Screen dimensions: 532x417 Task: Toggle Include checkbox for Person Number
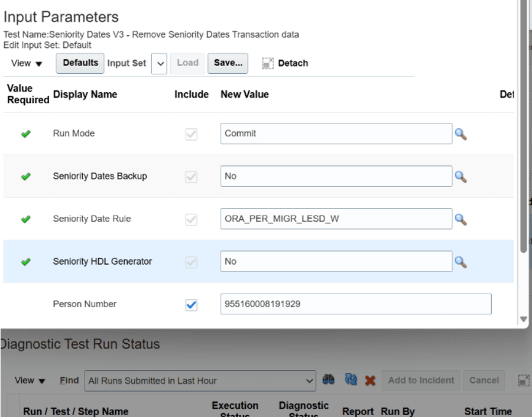click(192, 305)
